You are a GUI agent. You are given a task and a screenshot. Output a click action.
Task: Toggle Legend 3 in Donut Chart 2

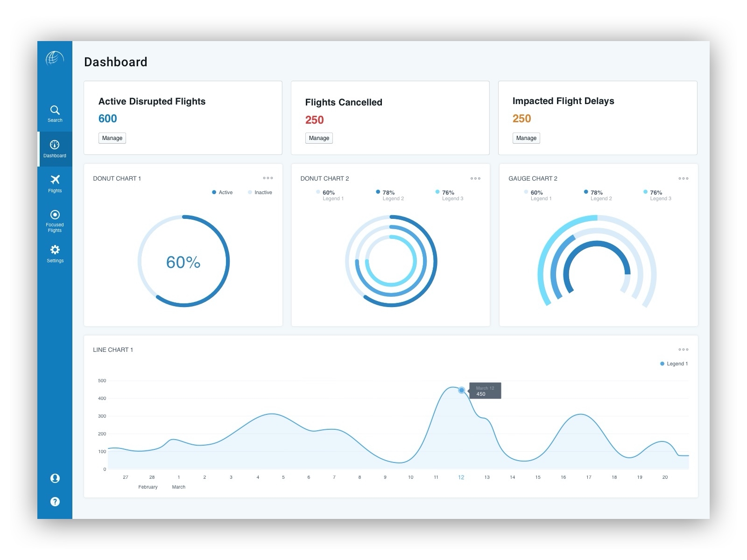[x=449, y=195]
